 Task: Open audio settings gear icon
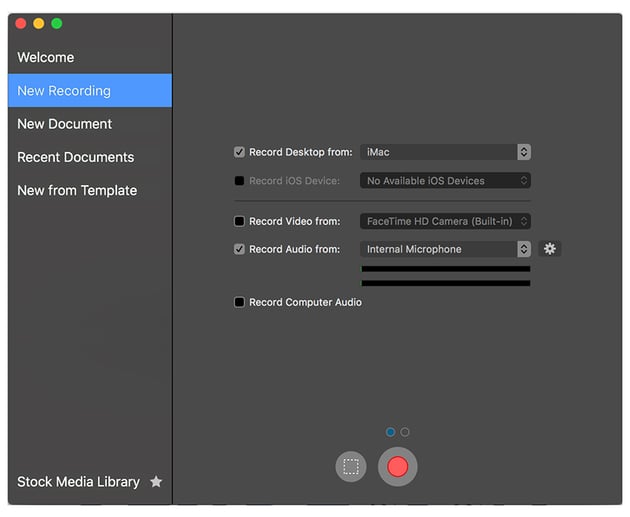[549, 249]
